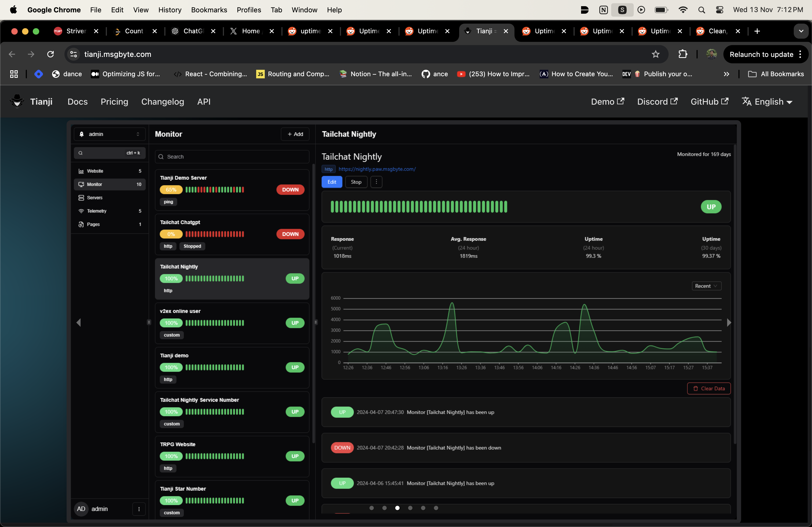Click the red Clear Data button
Screen dimensions: 812x527
point(709,389)
